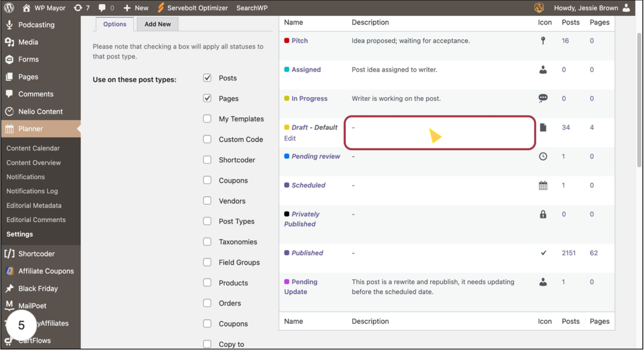Click the lock icon in Privately Published row
This screenshot has height=351, width=644.
coord(543,214)
